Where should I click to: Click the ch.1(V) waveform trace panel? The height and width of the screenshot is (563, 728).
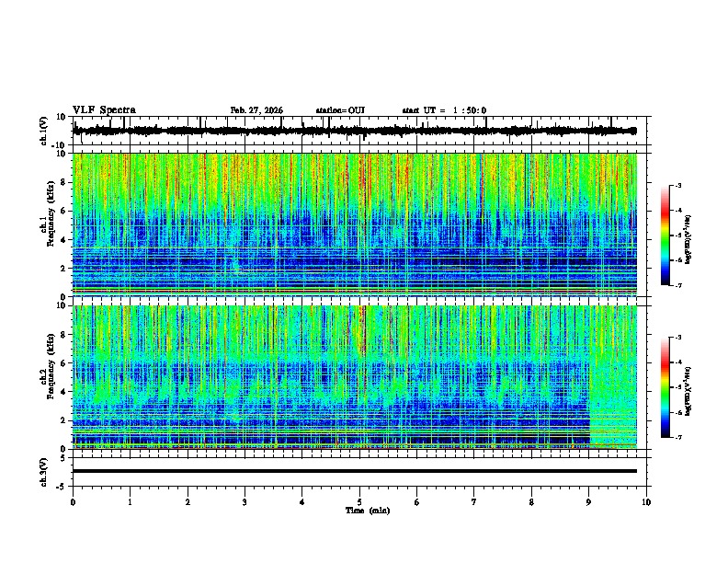click(361, 131)
